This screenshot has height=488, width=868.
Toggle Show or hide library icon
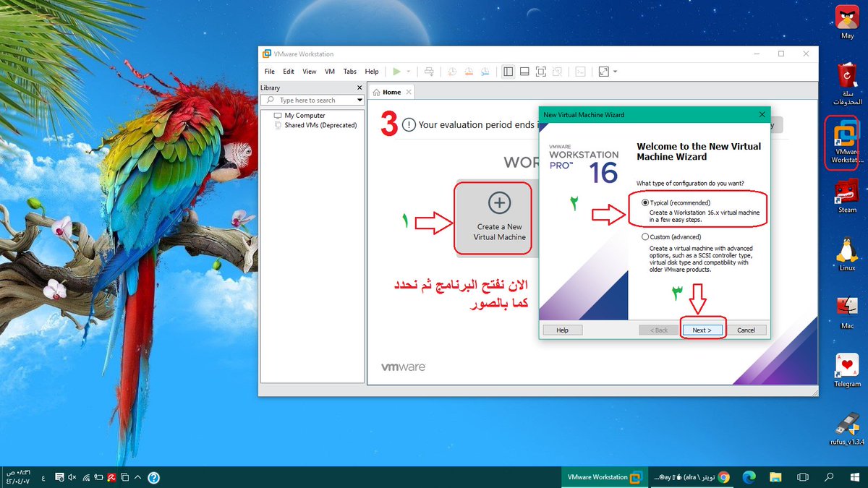pyautogui.click(x=508, y=72)
